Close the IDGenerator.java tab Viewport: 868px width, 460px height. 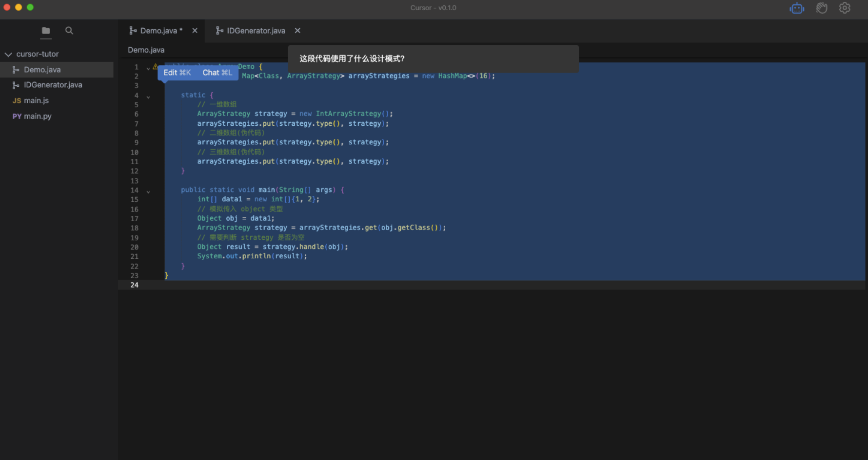point(297,31)
